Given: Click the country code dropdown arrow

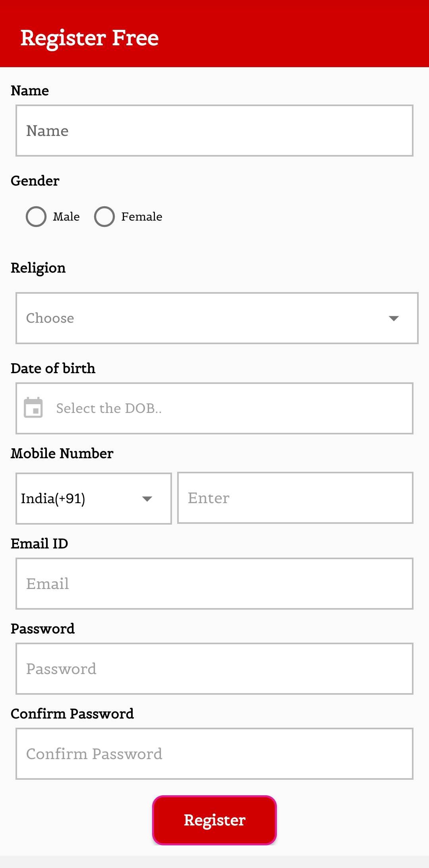Looking at the screenshot, I should (147, 499).
